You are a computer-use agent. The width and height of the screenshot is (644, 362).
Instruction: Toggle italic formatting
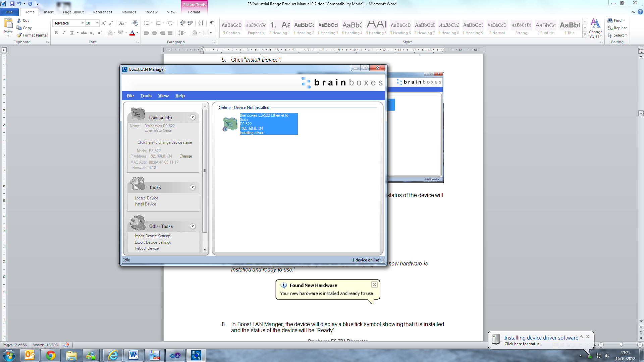(64, 33)
